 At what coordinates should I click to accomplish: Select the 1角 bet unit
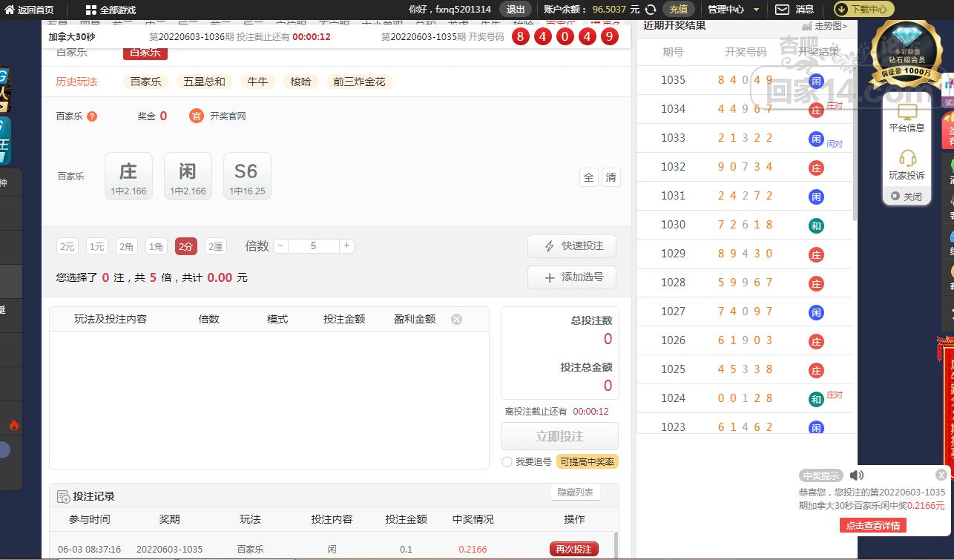156,246
